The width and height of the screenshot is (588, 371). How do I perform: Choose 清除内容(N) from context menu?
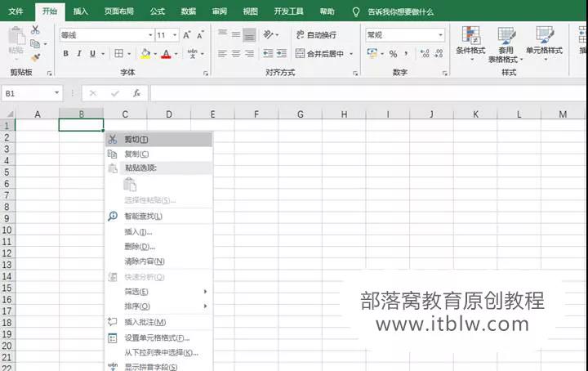[159, 261]
